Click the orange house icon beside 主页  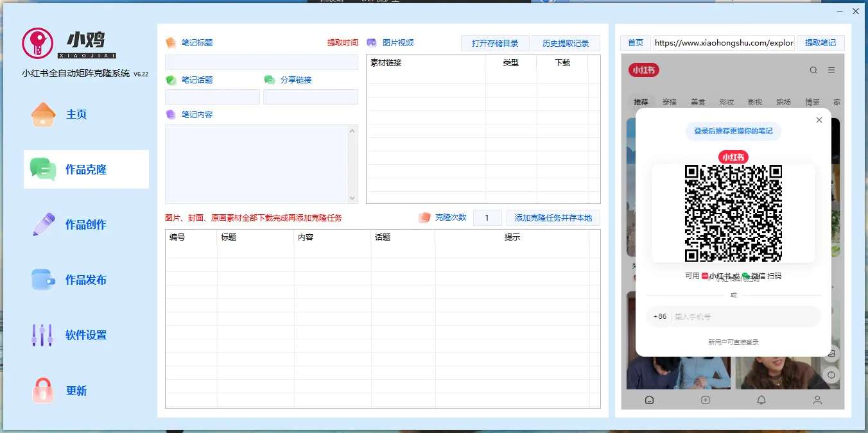[x=44, y=114]
